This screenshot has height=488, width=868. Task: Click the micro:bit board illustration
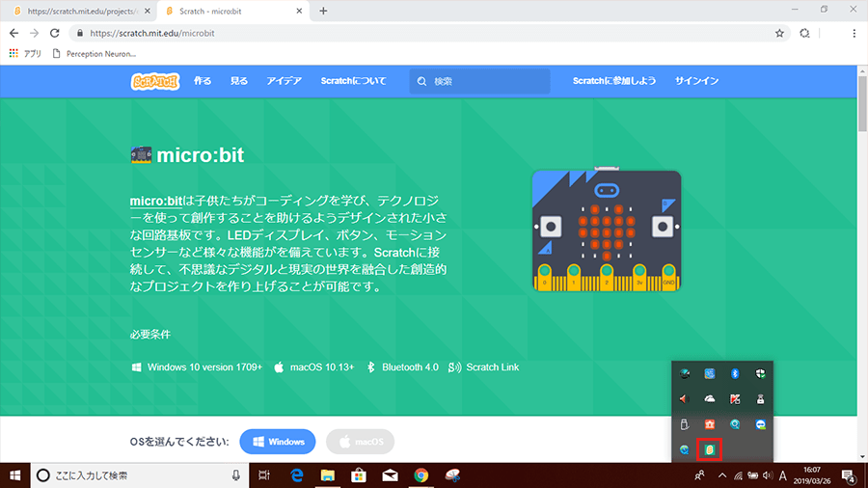click(607, 230)
